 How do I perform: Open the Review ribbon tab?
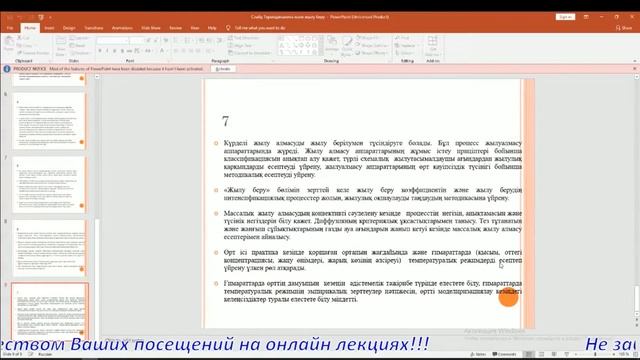coord(176,28)
